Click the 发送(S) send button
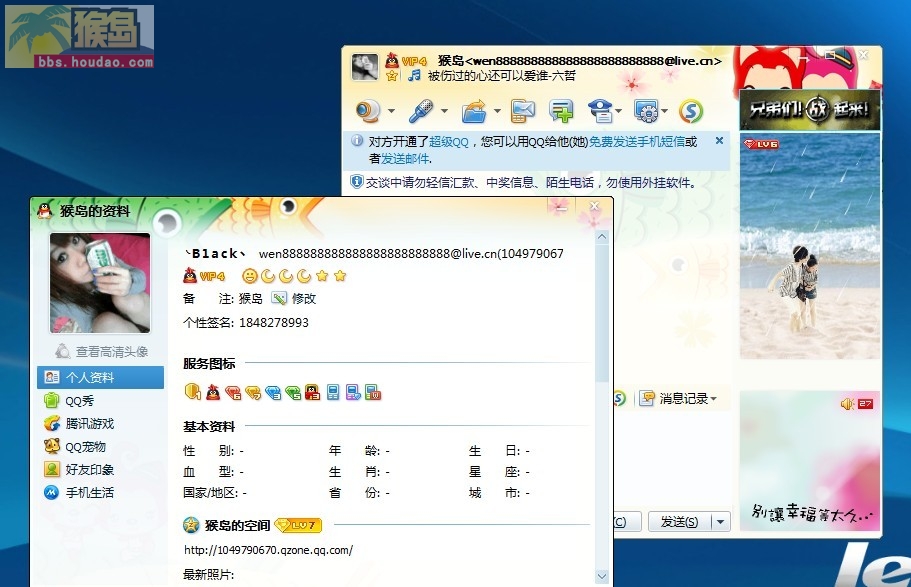This screenshot has height=587, width=911. tap(680, 522)
